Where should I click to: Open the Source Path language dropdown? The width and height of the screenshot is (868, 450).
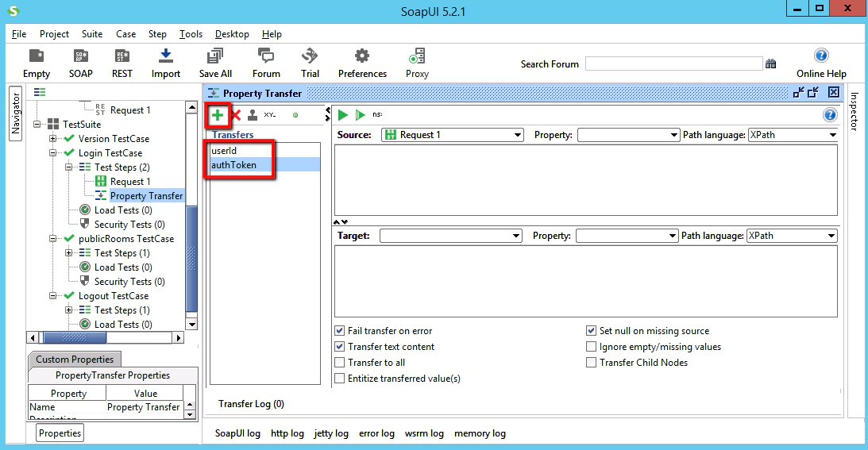coord(793,134)
